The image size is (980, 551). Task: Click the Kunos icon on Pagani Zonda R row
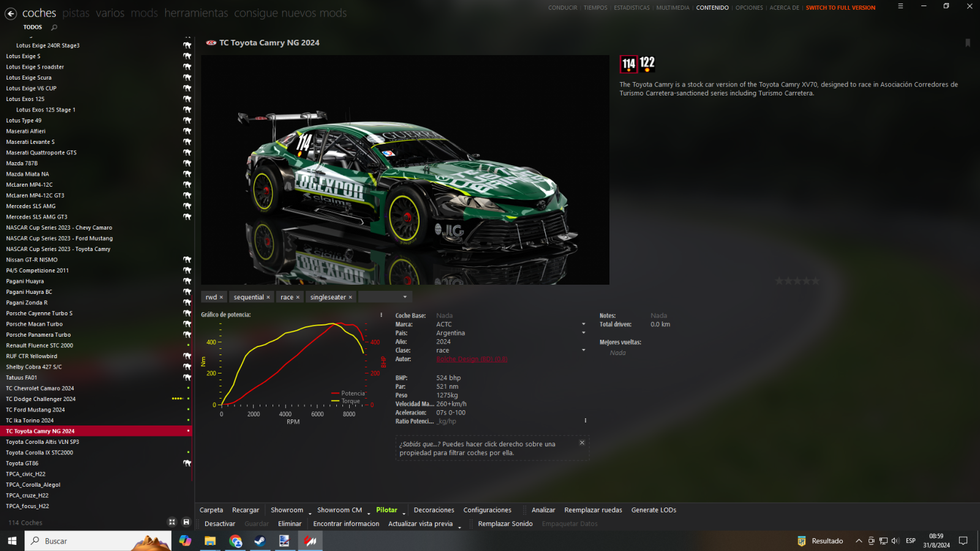click(187, 302)
